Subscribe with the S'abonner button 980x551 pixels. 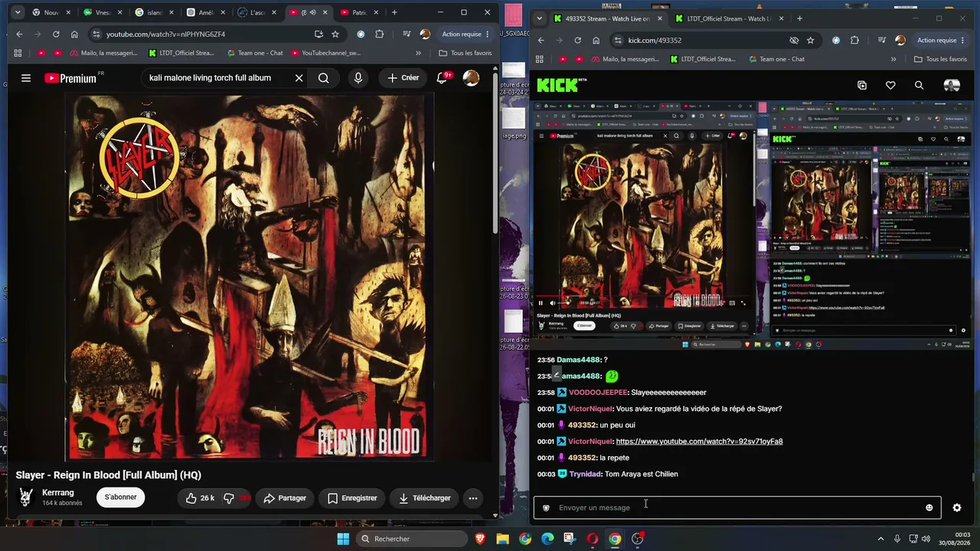pyautogui.click(x=120, y=497)
